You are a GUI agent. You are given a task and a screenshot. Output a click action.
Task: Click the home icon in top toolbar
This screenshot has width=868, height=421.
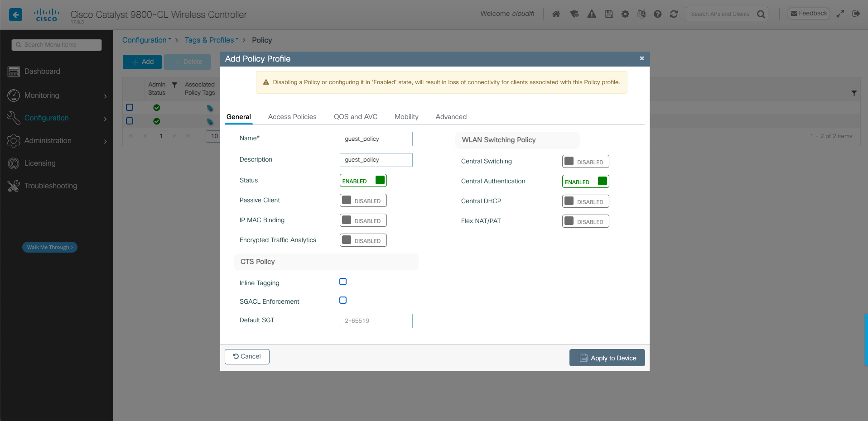pos(556,14)
